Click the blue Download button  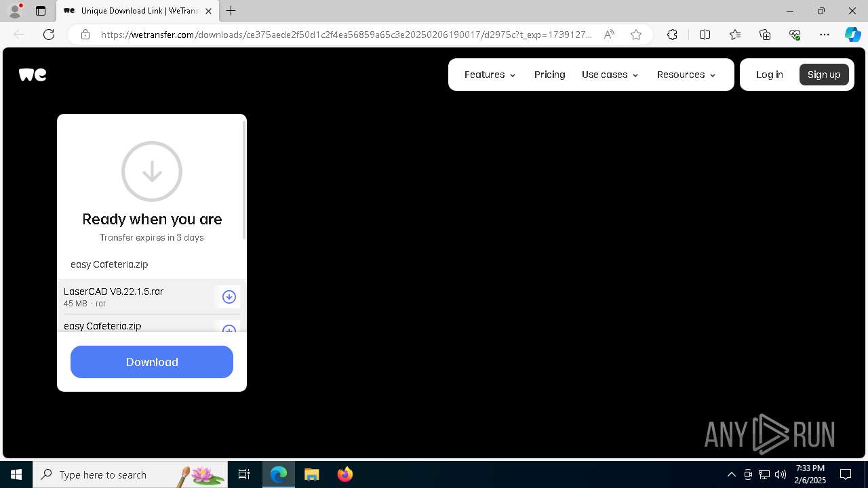152,362
